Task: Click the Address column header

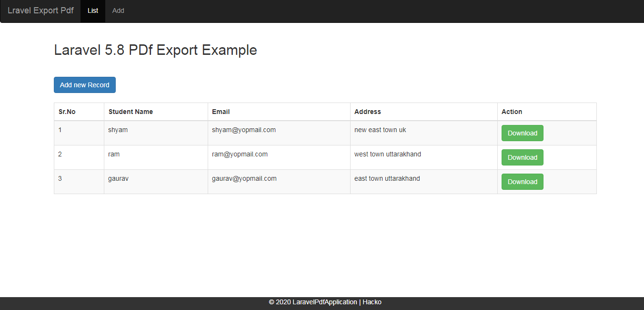Action: coord(368,112)
